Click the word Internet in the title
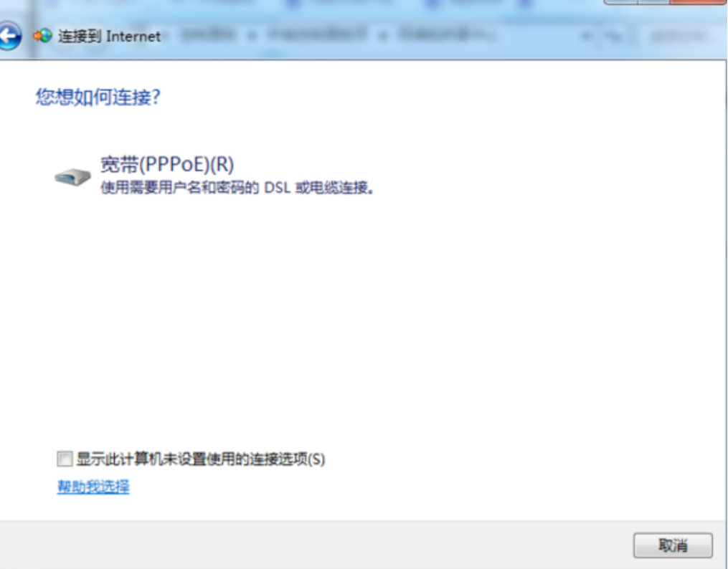 tap(133, 36)
